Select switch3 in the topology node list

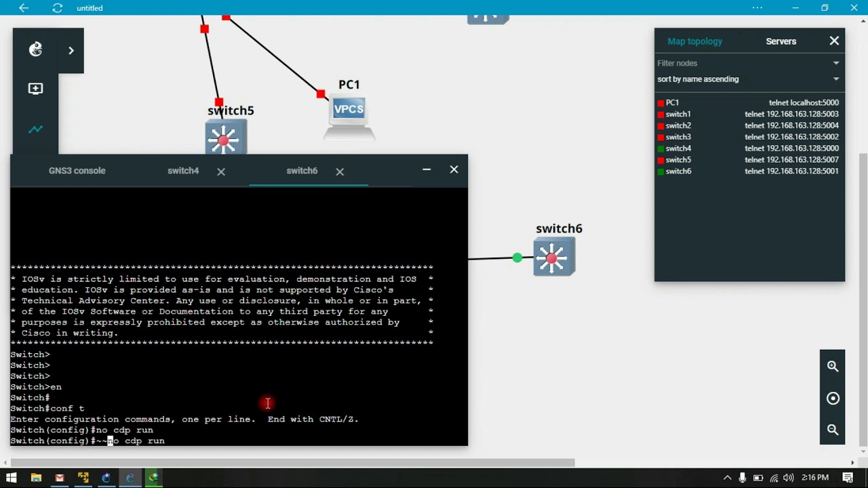point(678,138)
